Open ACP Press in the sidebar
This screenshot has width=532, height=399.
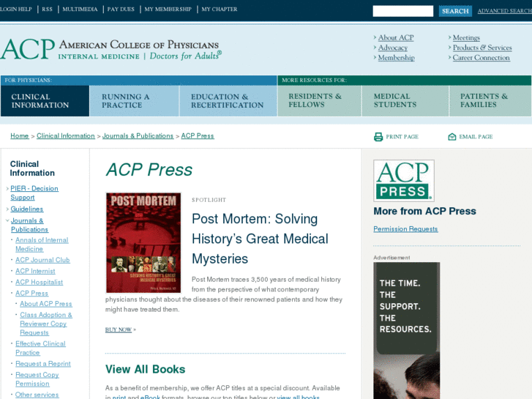(31, 293)
